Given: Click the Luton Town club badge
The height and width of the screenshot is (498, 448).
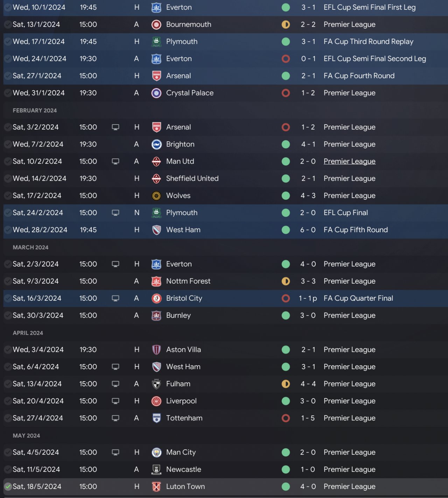Looking at the screenshot, I should (156, 487).
